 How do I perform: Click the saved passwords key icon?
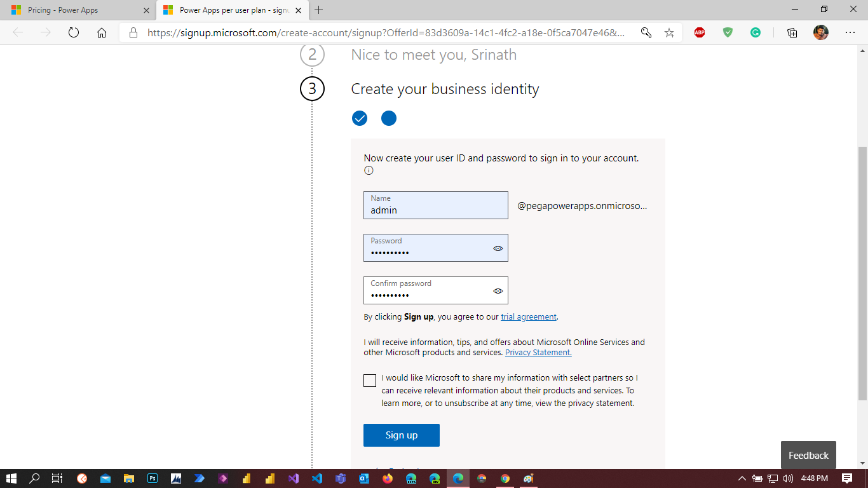646,32
